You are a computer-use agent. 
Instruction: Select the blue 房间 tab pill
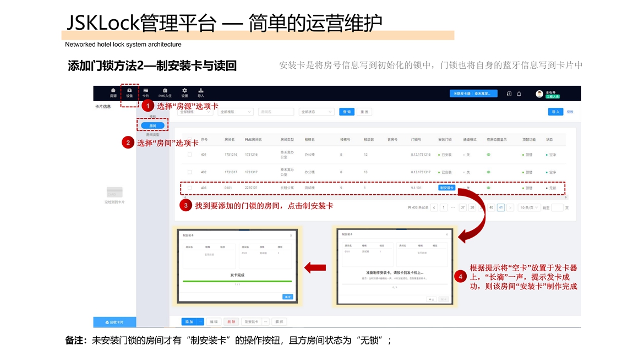(x=152, y=126)
